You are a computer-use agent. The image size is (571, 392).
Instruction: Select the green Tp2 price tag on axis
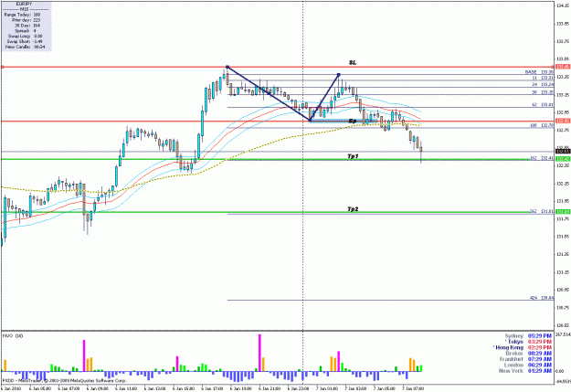coord(563,212)
